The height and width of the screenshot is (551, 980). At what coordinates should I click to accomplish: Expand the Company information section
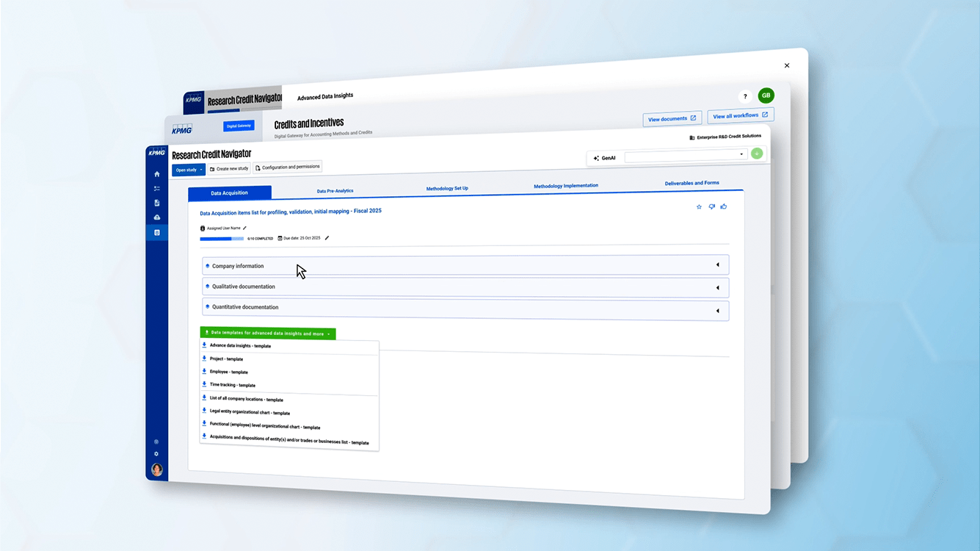click(x=465, y=265)
